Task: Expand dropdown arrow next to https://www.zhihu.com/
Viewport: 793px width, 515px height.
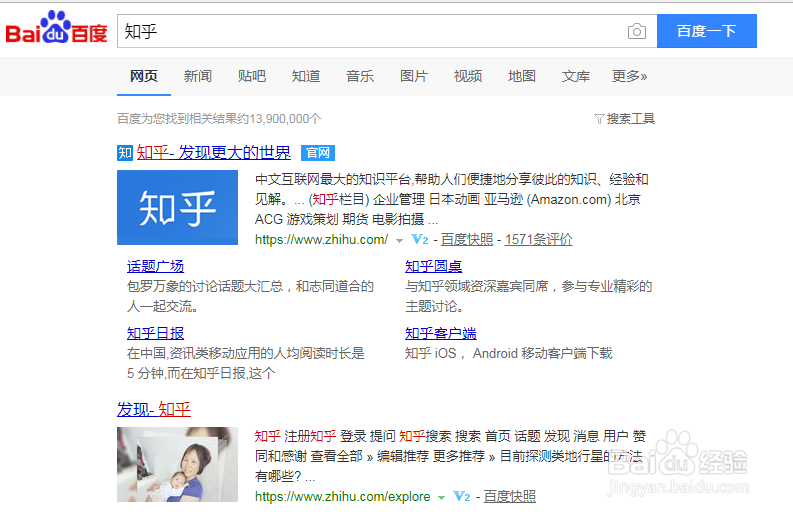Action: (x=399, y=241)
